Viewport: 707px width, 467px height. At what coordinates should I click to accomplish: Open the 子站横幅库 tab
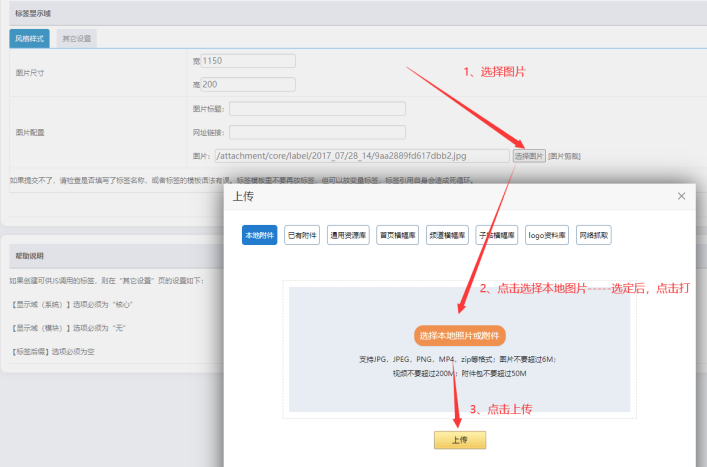[497, 236]
